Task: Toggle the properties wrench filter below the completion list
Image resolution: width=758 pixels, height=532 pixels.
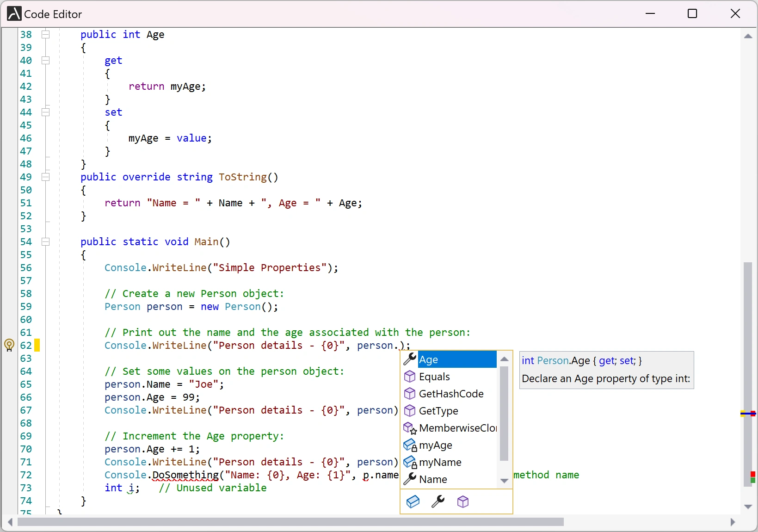Action: [x=438, y=502]
